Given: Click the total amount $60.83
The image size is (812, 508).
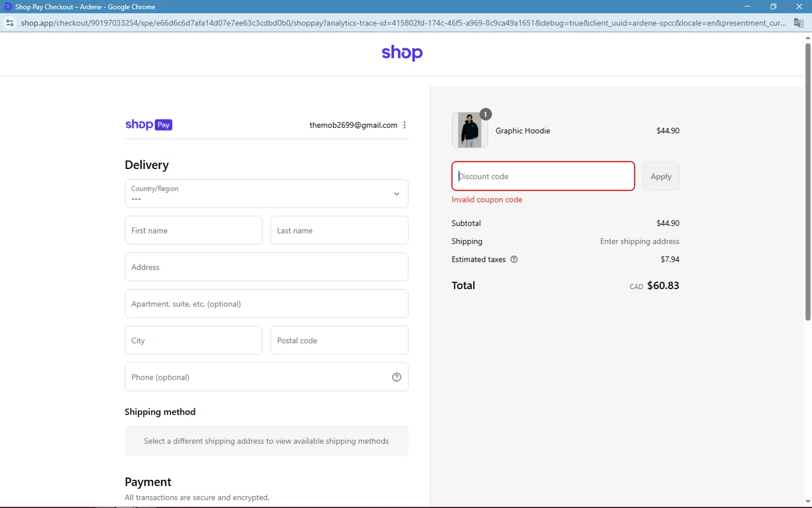Looking at the screenshot, I should pos(663,285).
